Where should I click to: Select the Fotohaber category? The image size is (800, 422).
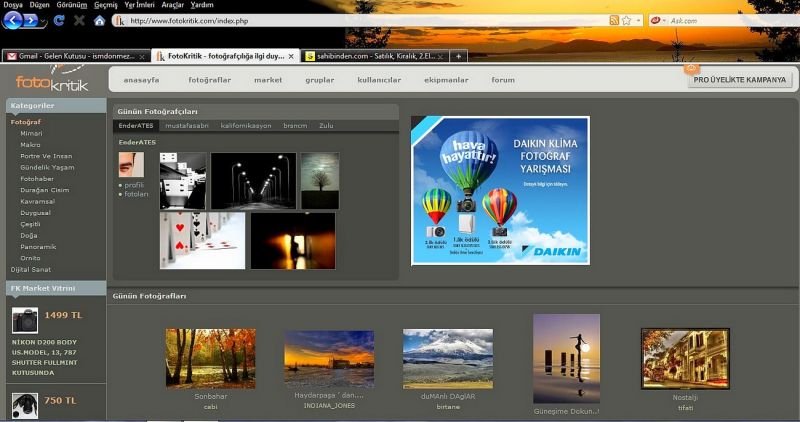[x=37, y=179]
